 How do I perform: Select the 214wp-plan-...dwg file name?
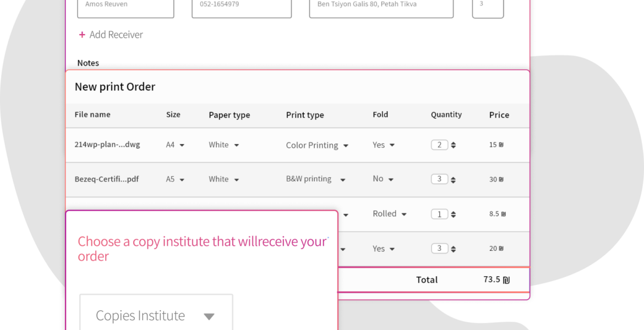click(107, 145)
